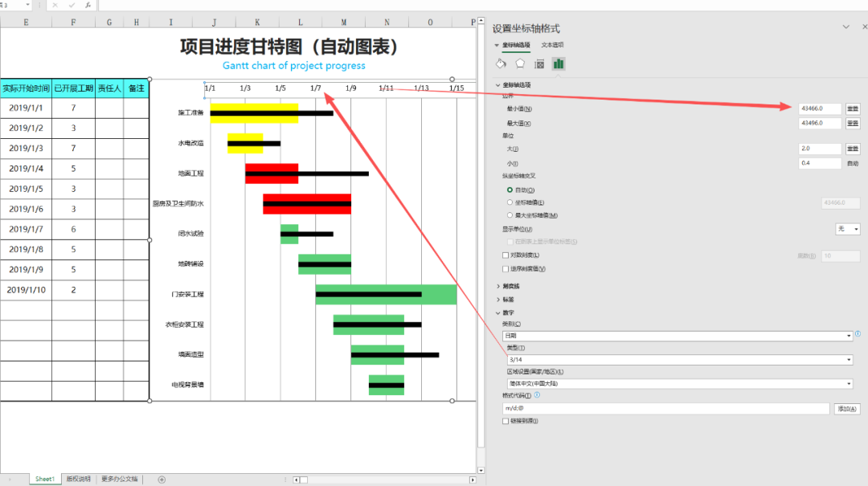868x486 pixels.
Task: Enable the 对数刻度 checkbox
Action: [x=506, y=255]
